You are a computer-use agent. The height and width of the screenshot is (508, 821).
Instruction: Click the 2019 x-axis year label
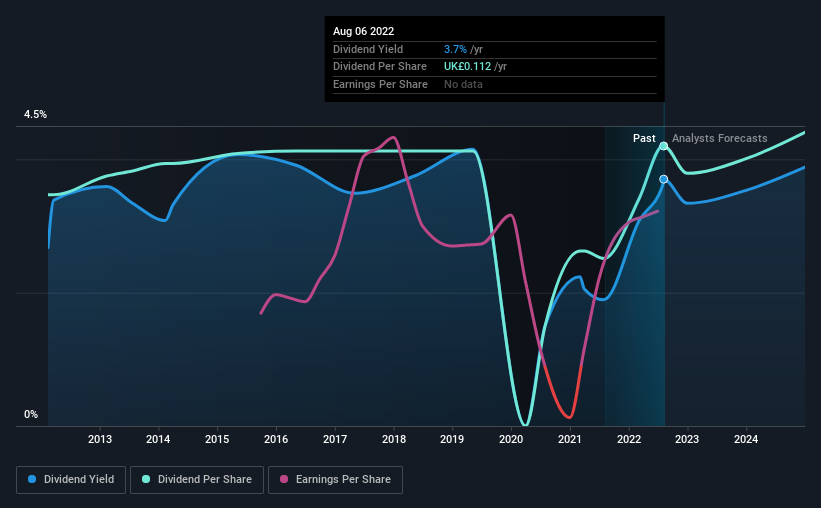452,439
